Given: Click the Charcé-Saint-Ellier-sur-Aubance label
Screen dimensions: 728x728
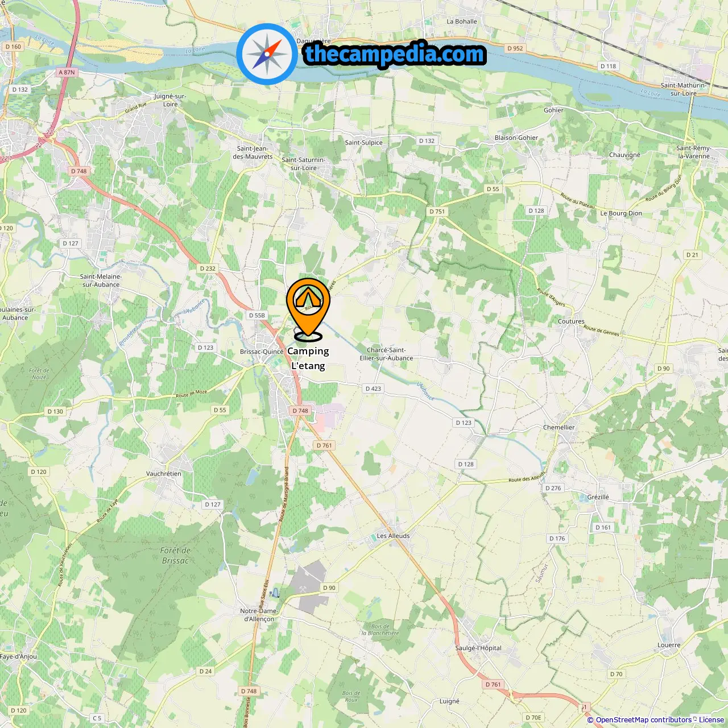Looking at the screenshot, I should tap(386, 354).
